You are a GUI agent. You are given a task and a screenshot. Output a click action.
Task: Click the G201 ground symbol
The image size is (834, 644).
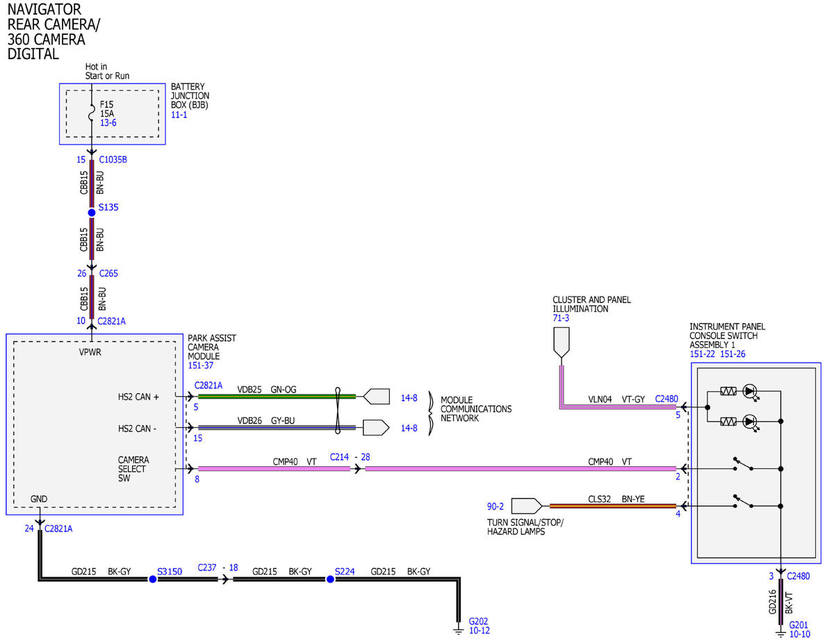(x=781, y=634)
